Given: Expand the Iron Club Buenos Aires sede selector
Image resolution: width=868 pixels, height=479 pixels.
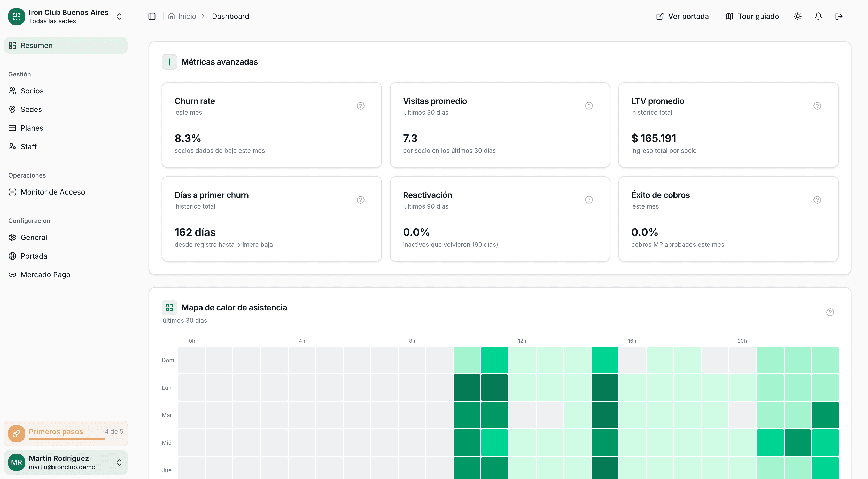Looking at the screenshot, I should point(119,17).
